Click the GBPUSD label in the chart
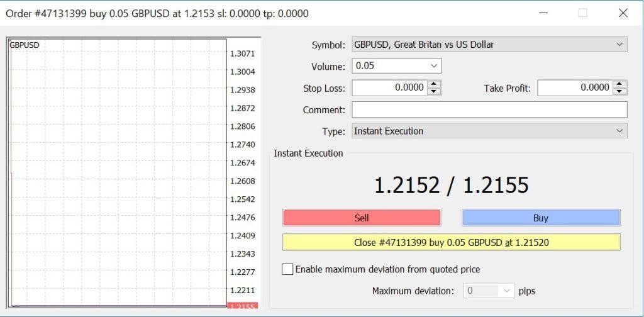 point(25,45)
